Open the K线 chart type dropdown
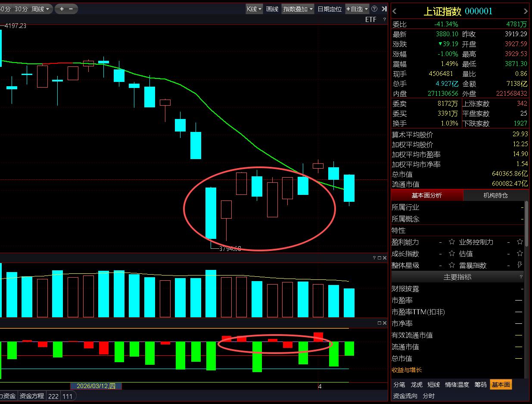The width and height of the screenshot is (532, 404). 254,9
